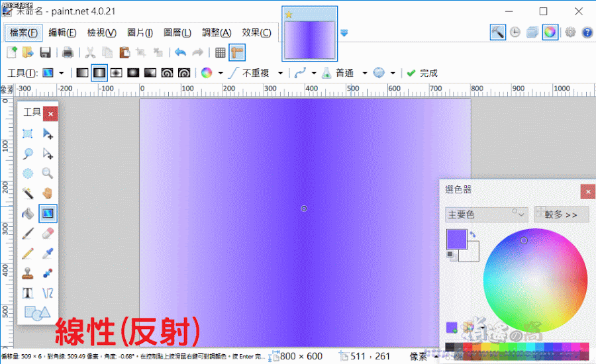
Task: Choose the Spiral Clockwise gradient type
Action: [x=168, y=73]
